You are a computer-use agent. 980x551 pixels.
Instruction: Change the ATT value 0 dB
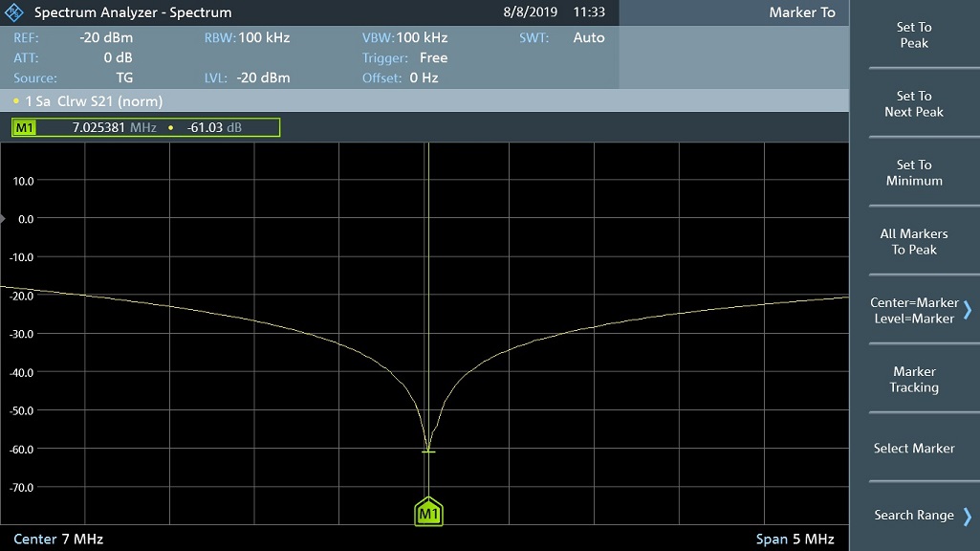pos(119,57)
